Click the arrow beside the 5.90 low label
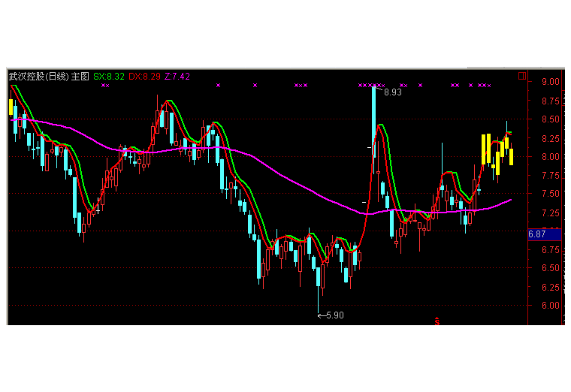Viewport: 571px width, 392px height. click(x=321, y=315)
